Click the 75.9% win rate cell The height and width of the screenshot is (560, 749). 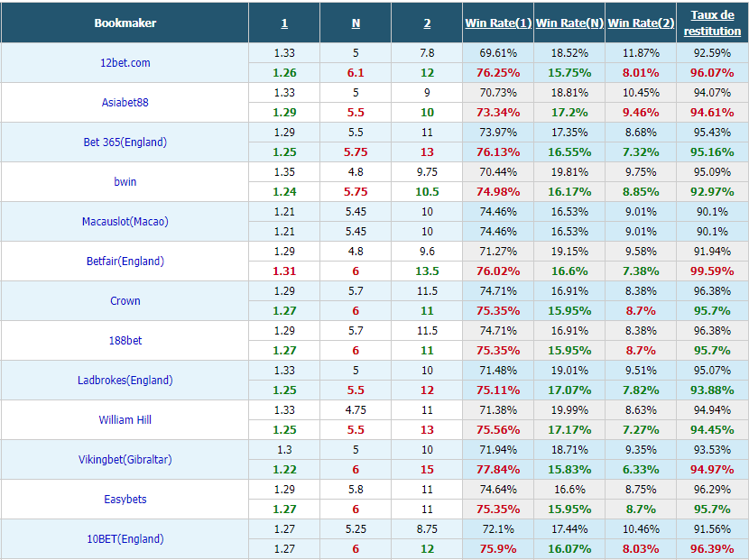click(498, 548)
